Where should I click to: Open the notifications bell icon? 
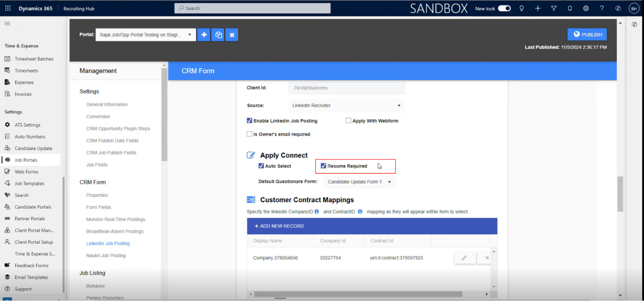(570, 8)
